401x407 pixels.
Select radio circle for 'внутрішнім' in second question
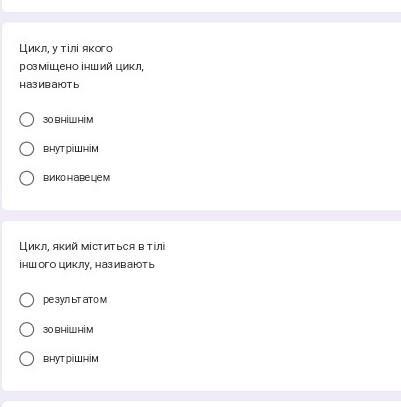coord(27,359)
